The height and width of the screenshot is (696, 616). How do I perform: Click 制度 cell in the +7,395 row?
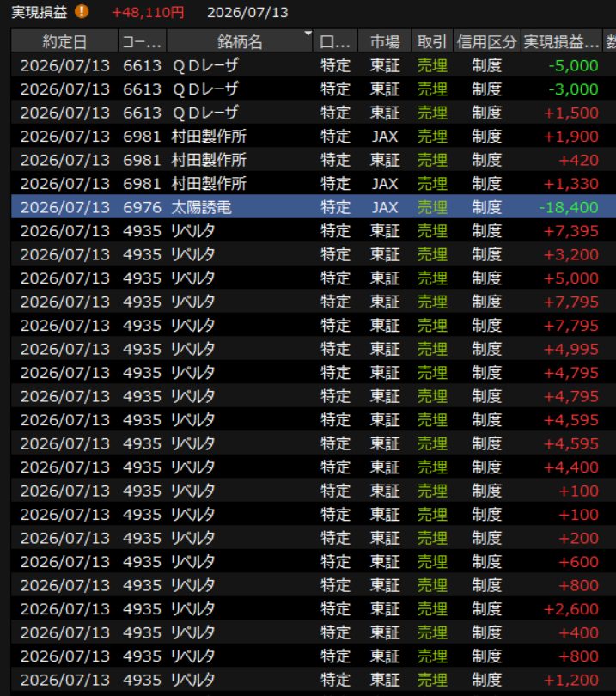tap(487, 231)
